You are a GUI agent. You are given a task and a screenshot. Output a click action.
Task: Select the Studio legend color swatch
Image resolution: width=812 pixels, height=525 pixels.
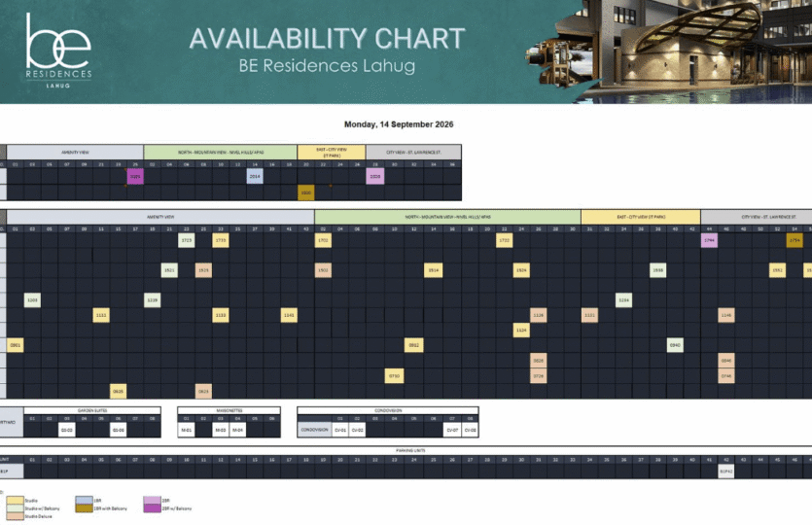(15, 500)
